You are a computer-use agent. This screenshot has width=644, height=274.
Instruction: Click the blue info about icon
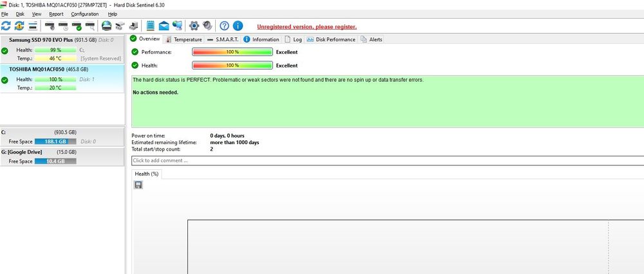238,26
